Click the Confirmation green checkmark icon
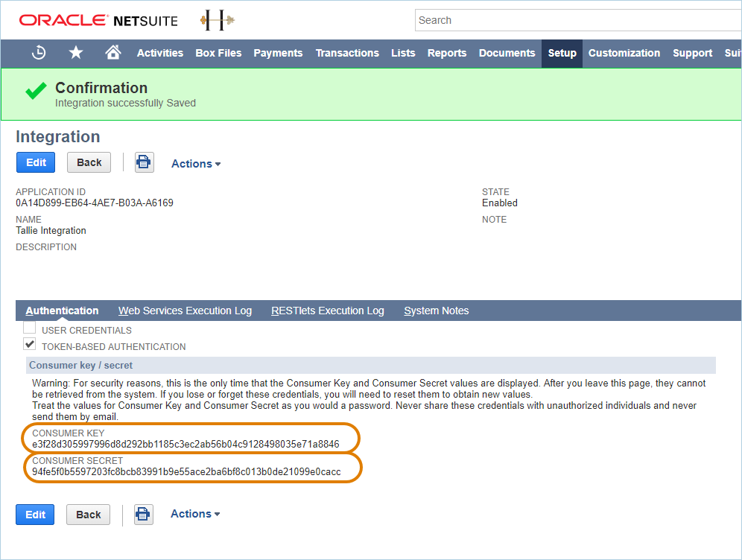This screenshot has height=560, width=742. pos(36,91)
